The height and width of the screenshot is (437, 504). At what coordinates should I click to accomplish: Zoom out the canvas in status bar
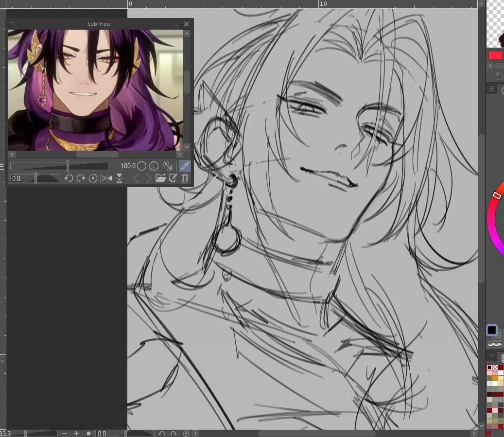pyautogui.click(x=64, y=434)
